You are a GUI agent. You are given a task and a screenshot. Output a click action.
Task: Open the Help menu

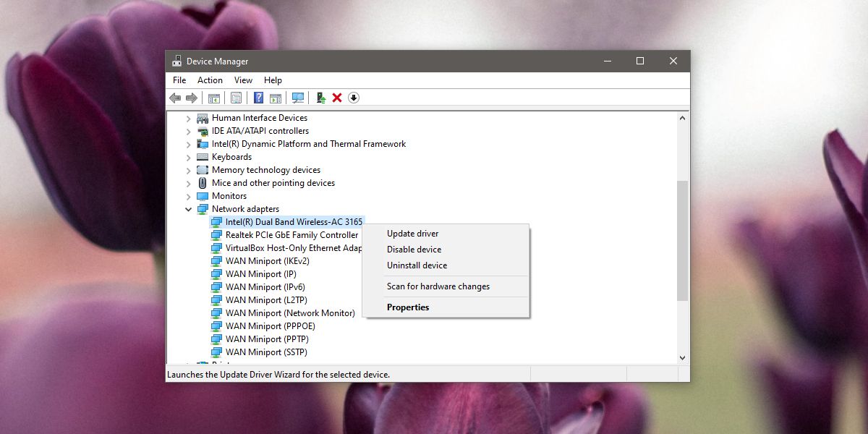pos(273,80)
